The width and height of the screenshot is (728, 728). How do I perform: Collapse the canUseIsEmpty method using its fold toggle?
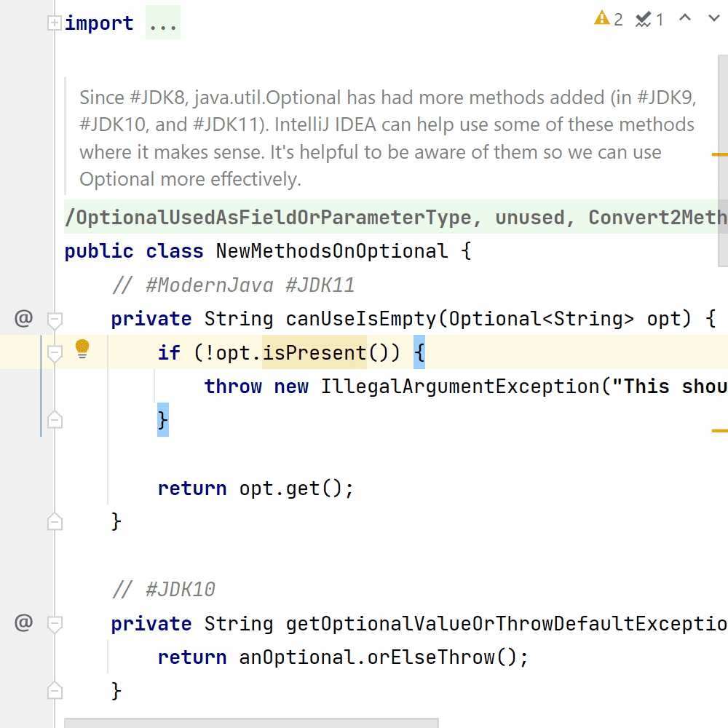[x=55, y=320]
